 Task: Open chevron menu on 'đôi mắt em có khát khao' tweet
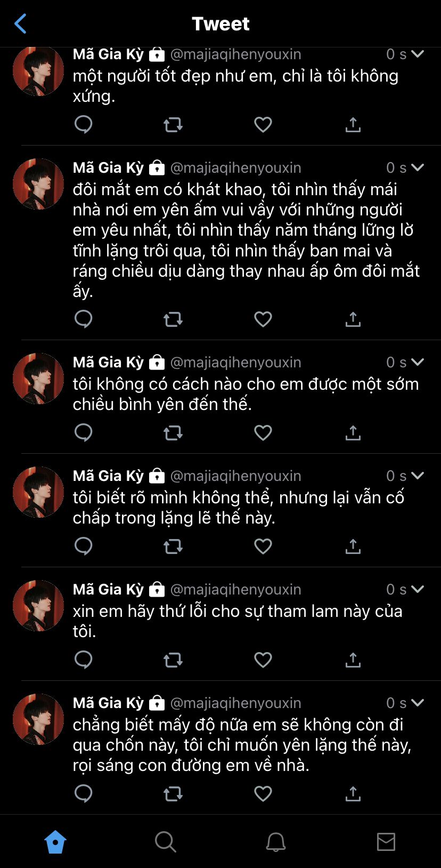(x=418, y=167)
